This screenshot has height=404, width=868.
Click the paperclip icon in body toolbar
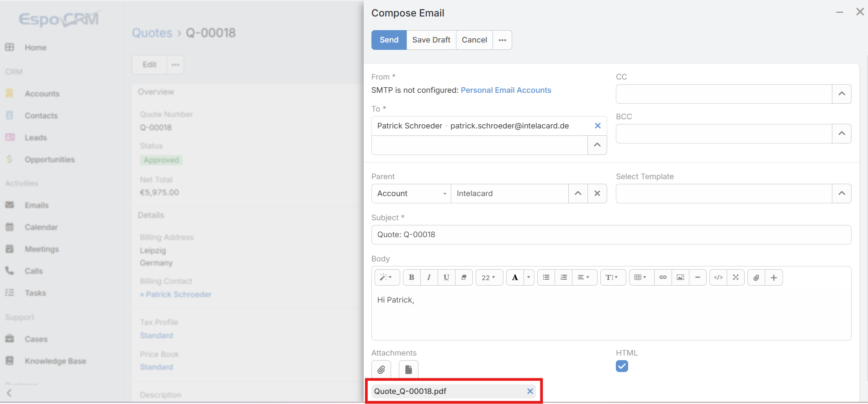[x=757, y=277]
